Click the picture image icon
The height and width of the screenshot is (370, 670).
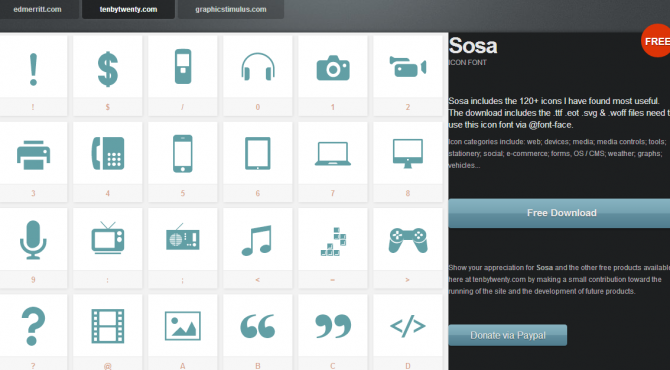183,326
